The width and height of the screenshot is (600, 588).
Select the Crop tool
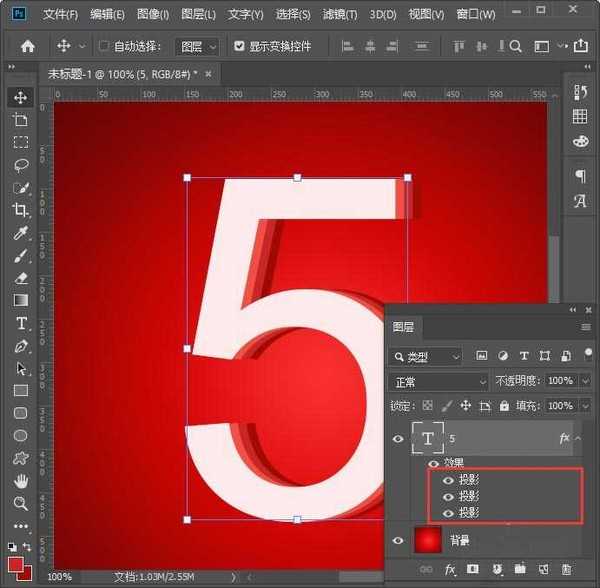click(x=20, y=210)
